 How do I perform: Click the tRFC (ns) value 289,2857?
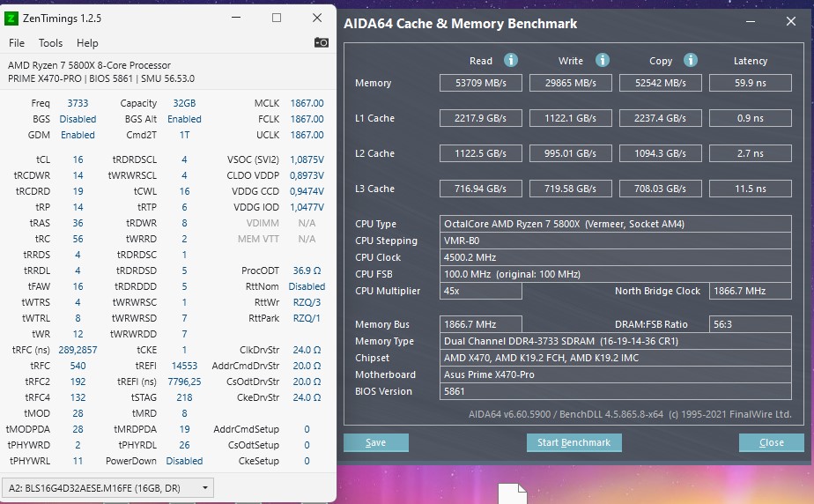tap(78, 350)
